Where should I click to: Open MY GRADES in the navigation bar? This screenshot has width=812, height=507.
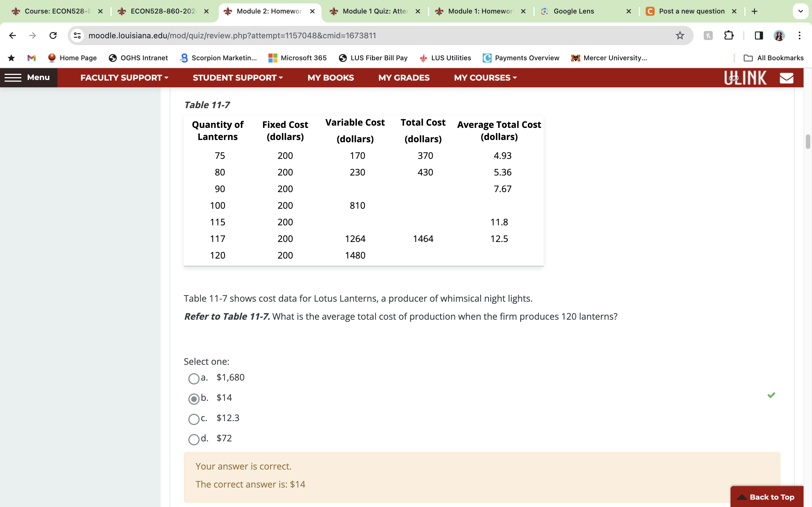tap(404, 77)
